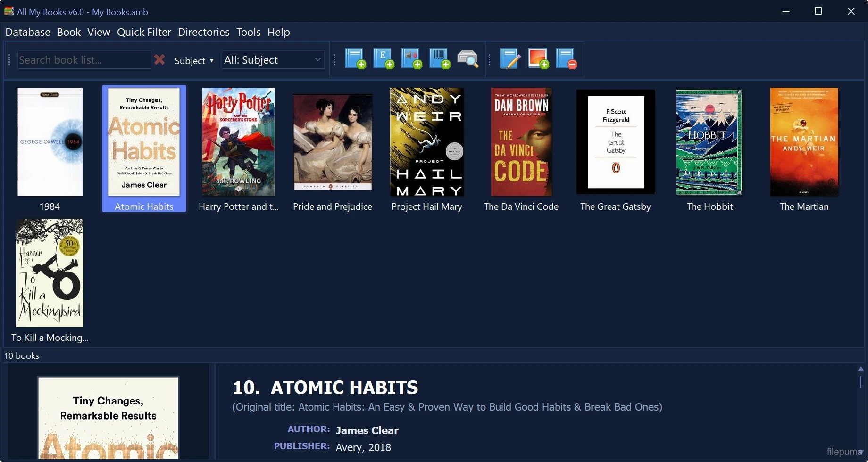The height and width of the screenshot is (462, 868).
Task: Click the "Project Hail Mary" title label
Action: click(427, 206)
